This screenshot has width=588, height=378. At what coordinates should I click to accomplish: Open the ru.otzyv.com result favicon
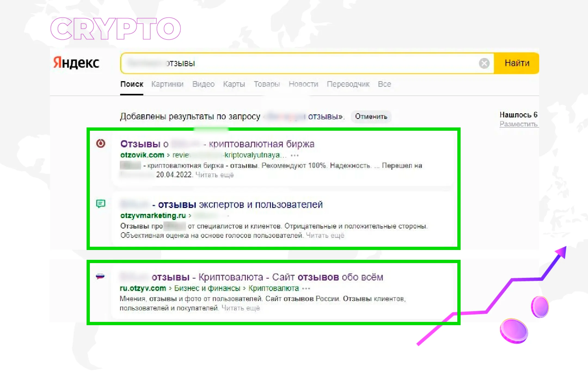click(100, 276)
